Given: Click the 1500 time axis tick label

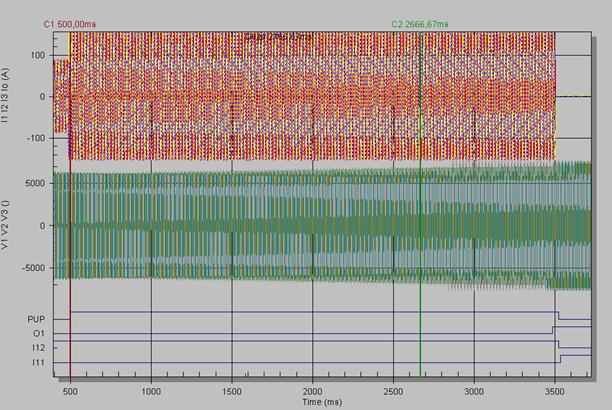Looking at the screenshot, I should 231,392.
